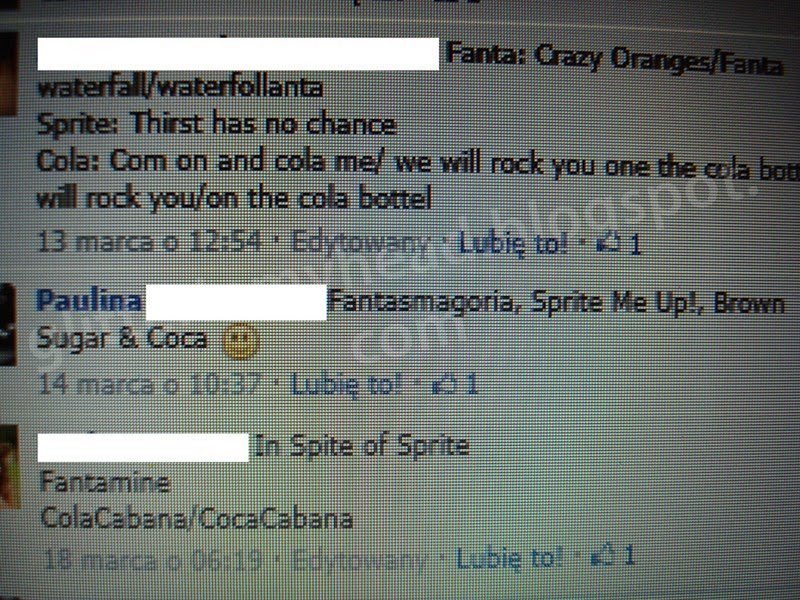The height and width of the screenshot is (600, 800).
Task: Click "Lubię to!" under the 13 marca comment
Action: (x=513, y=243)
